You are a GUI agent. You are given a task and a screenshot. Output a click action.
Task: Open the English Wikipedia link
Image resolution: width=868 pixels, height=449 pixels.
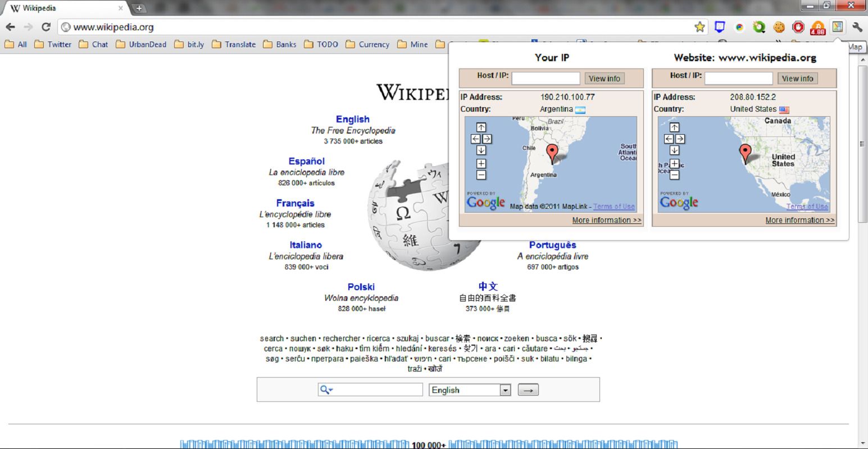click(353, 119)
